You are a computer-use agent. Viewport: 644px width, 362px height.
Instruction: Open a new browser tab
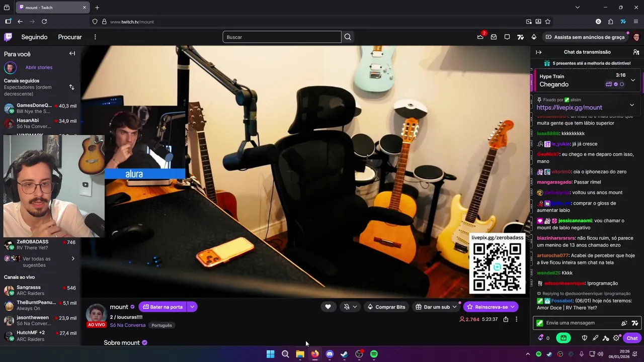click(97, 7)
